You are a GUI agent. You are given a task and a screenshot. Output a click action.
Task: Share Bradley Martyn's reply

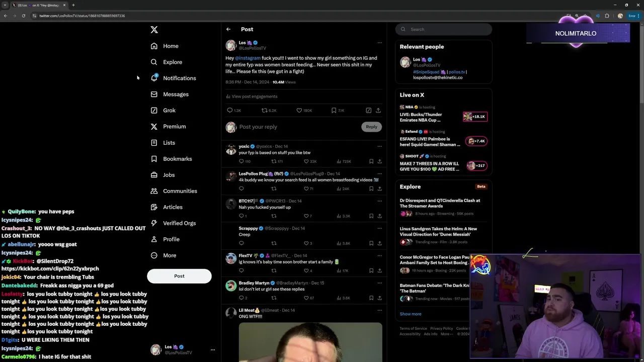pyautogui.click(x=379, y=298)
